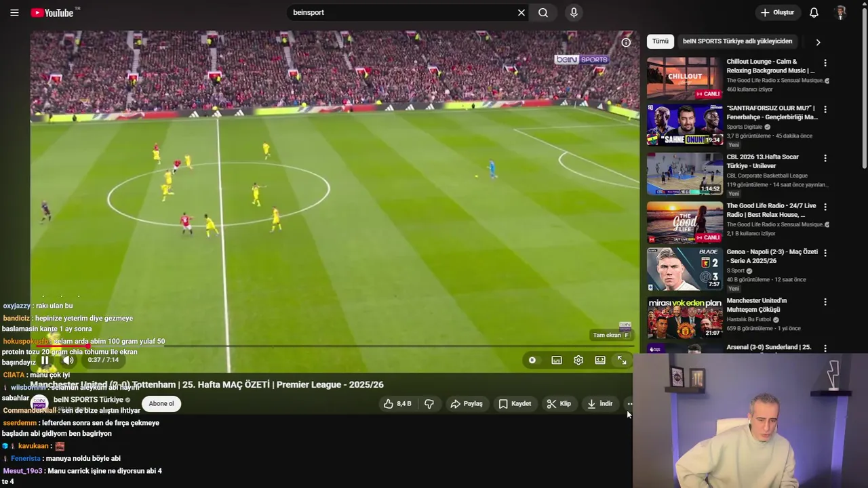Click S Sport channel name
868x488 pixels.
(x=736, y=271)
